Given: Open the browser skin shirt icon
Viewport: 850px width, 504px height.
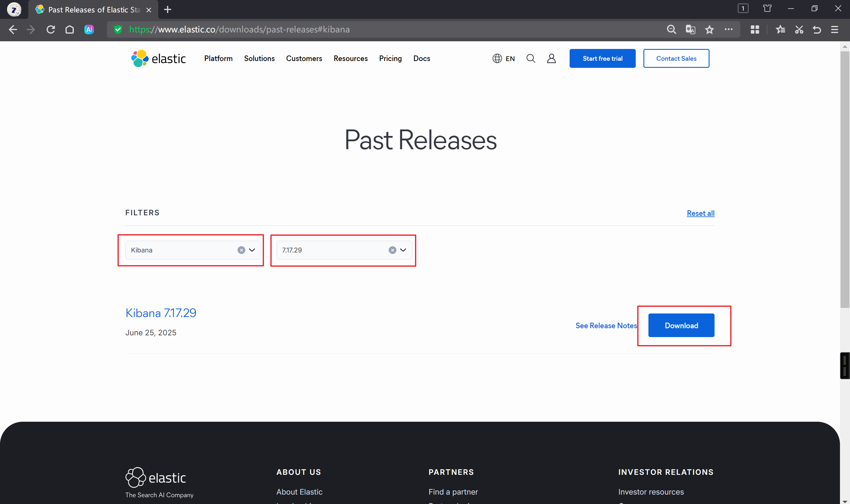Looking at the screenshot, I should 767,9.
